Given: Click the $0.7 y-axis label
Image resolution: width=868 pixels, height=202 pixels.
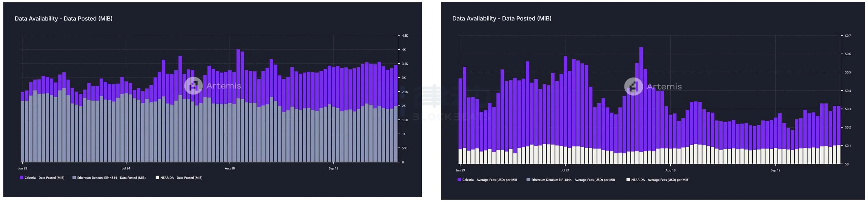Looking at the screenshot, I should pyautogui.click(x=848, y=36).
